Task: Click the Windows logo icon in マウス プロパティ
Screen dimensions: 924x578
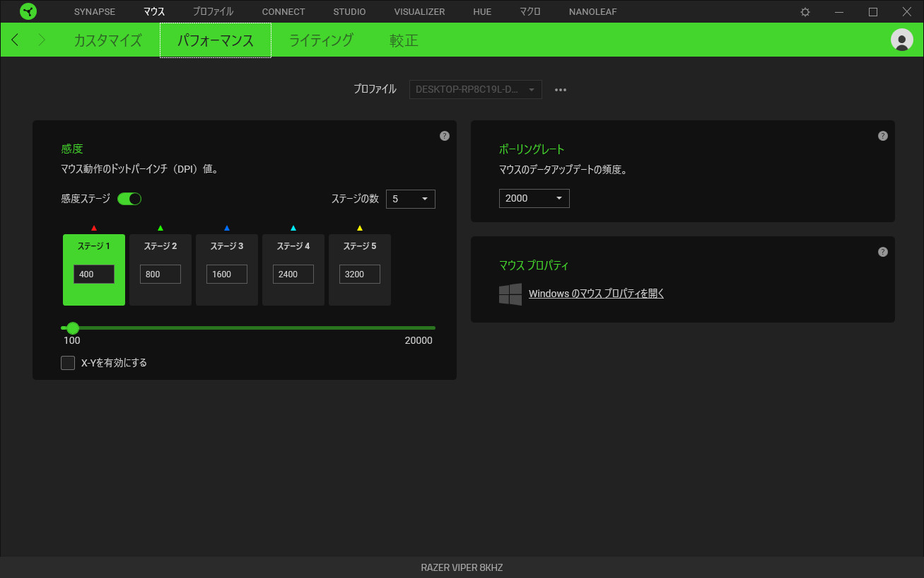Action: tap(510, 294)
